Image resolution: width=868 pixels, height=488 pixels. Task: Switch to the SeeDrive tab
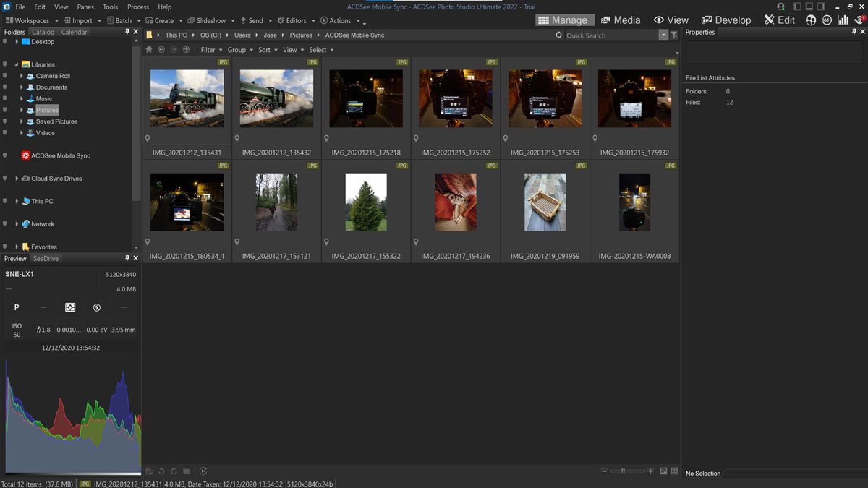coord(46,258)
